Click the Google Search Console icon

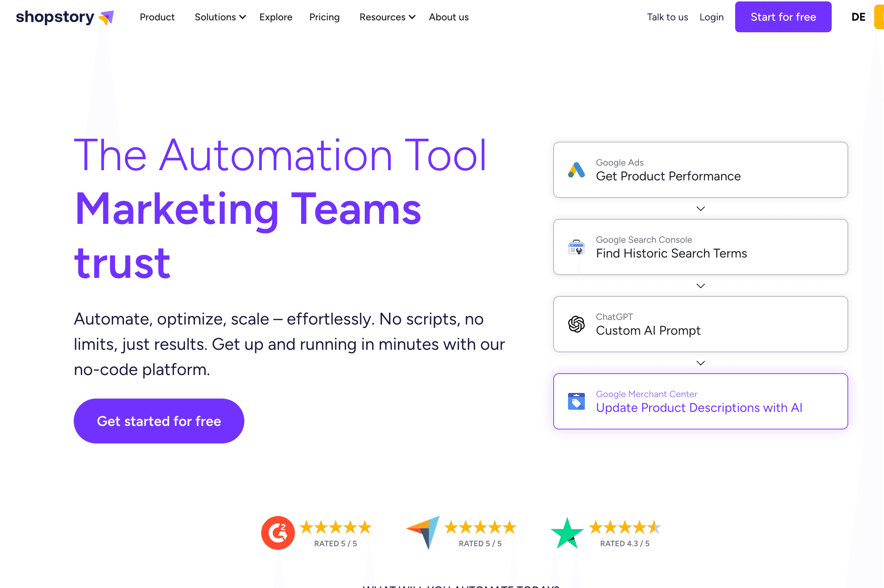point(576,247)
